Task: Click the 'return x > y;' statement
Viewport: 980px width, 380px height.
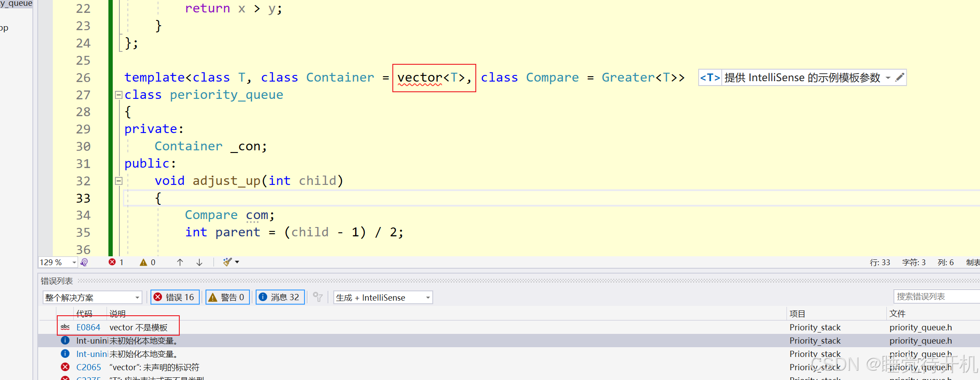Action: pyautogui.click(x=233, y=8)
